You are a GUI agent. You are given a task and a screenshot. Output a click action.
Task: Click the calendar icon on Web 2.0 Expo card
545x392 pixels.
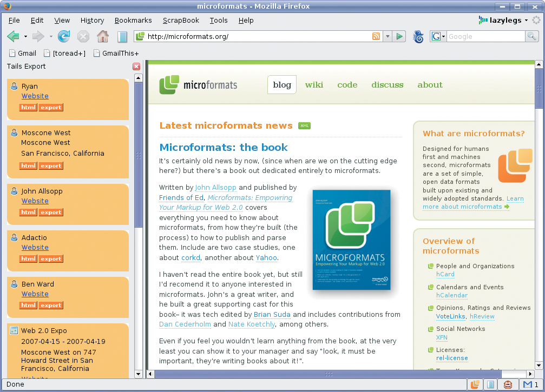[x=14, y=330]
